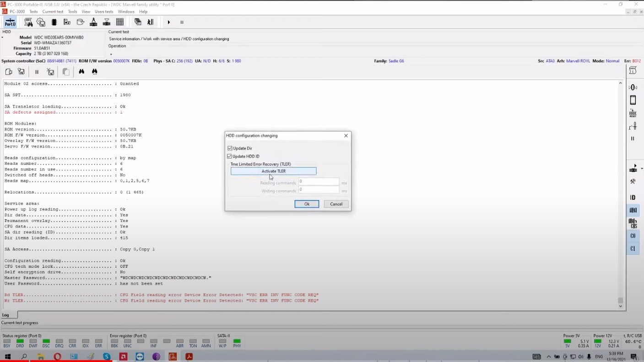The height and width of the screenshot is (362, 644).
Task: Click the running-man exit icon in toolbar
Action: [x=150, y=22]
